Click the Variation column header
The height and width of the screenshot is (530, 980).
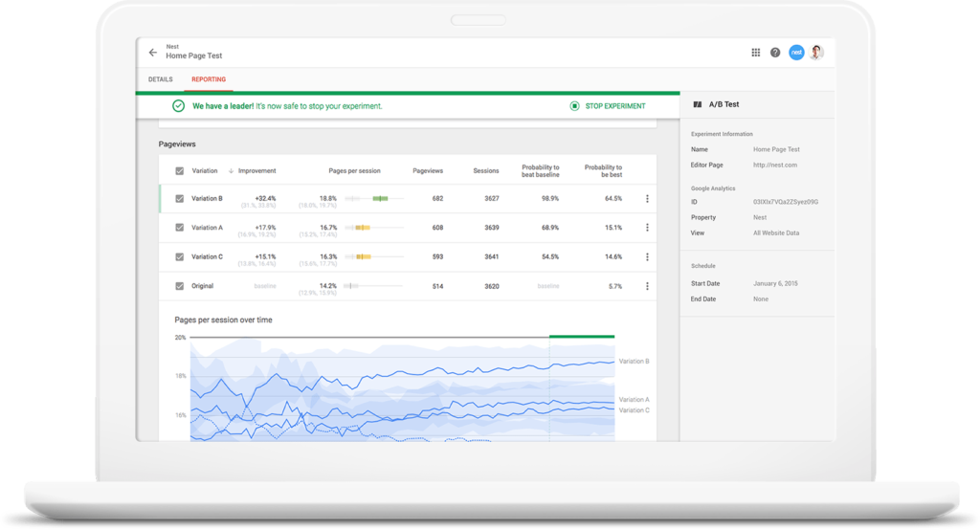tap(205, 170)
